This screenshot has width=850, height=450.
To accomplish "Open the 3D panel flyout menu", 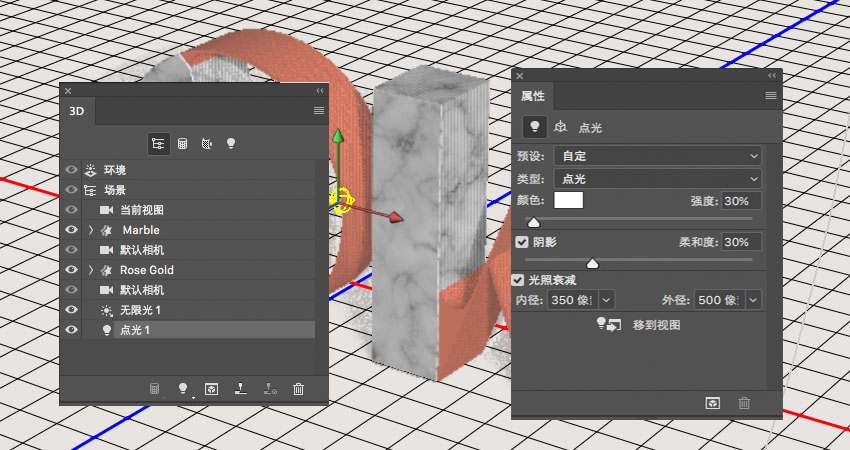I will [x=319, y=111].
